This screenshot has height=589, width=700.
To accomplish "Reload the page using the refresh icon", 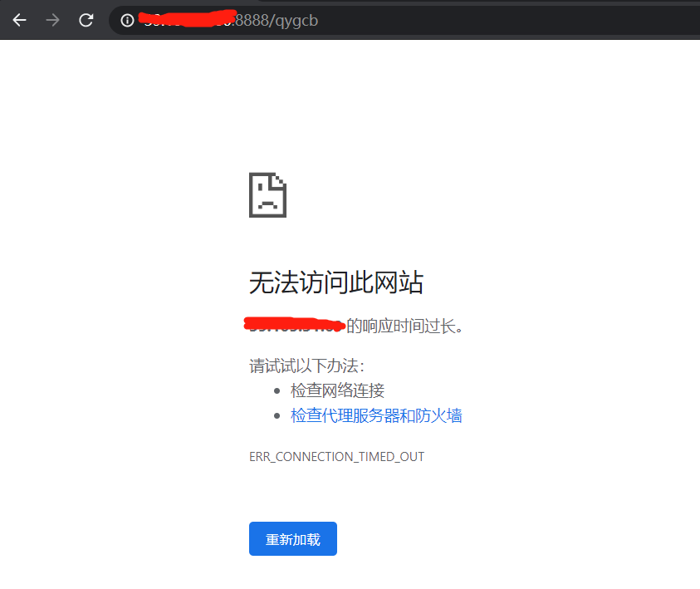I will coord(86,20).
